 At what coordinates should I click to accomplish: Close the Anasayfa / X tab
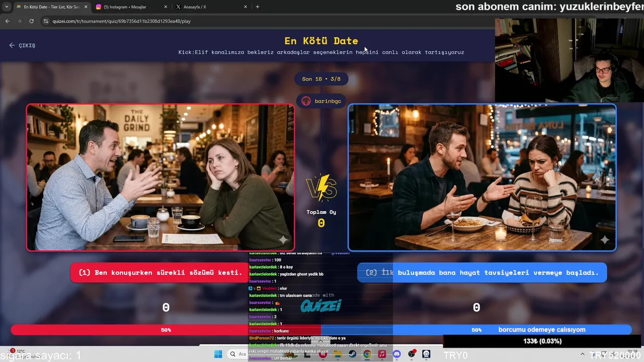click(246, 7)
